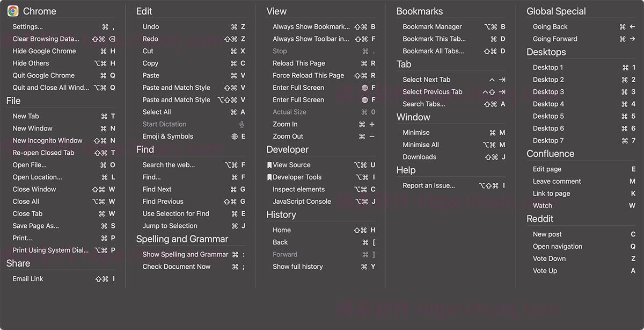
Task: Click Vote Up under Reddit
Action: click(x=545, y=271)
